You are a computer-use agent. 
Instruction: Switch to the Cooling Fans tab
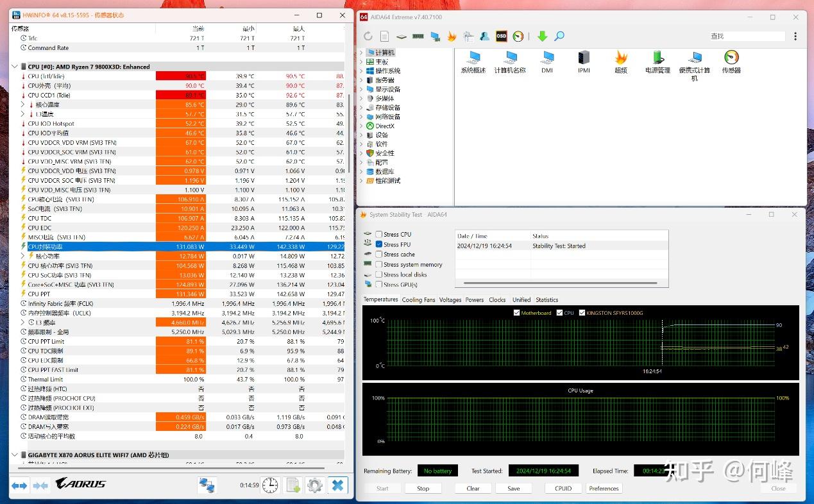click(x=418, y=299)
